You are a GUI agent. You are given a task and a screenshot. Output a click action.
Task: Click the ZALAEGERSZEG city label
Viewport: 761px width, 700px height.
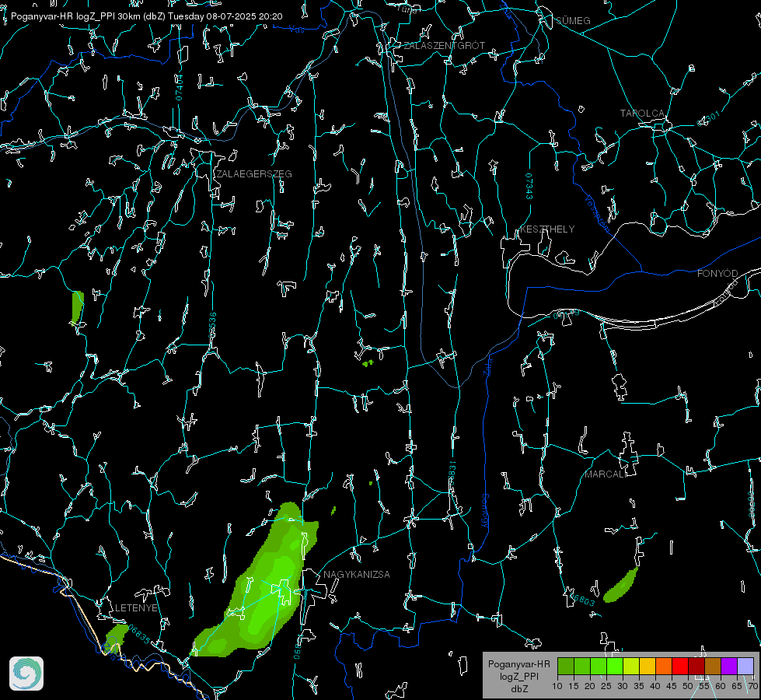point(254,174)
